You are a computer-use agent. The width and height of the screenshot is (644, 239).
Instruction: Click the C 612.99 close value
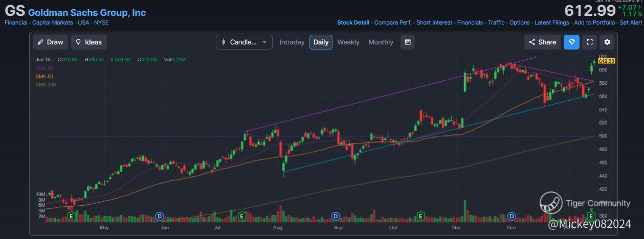click(x=148, y=60)
